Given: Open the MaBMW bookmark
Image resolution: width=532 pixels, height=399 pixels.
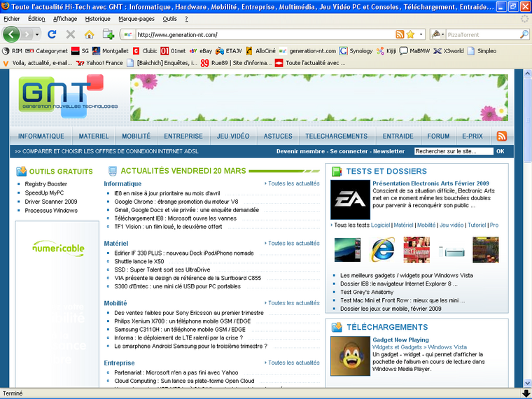Looking at the screenshot, I should [414, 51].
